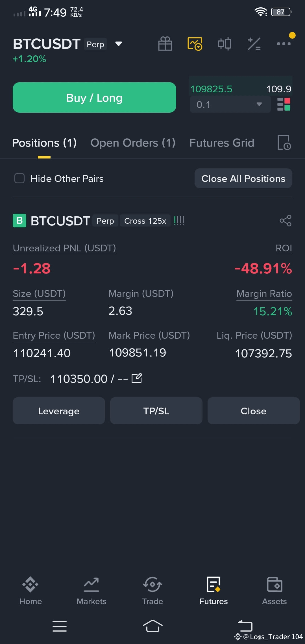Open the gift rewards icon
The height and width of the screenshot is (644, 305).
click(165, 44)
